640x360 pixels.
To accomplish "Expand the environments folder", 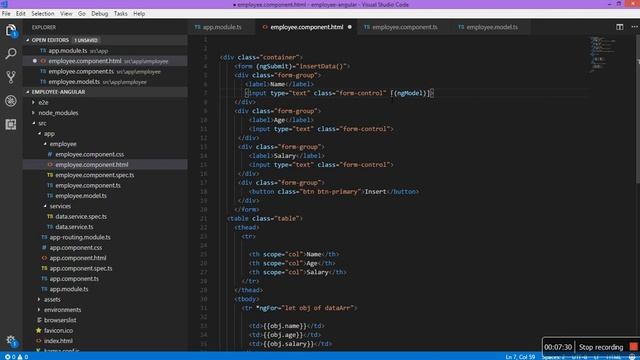I will click(40, 310).
